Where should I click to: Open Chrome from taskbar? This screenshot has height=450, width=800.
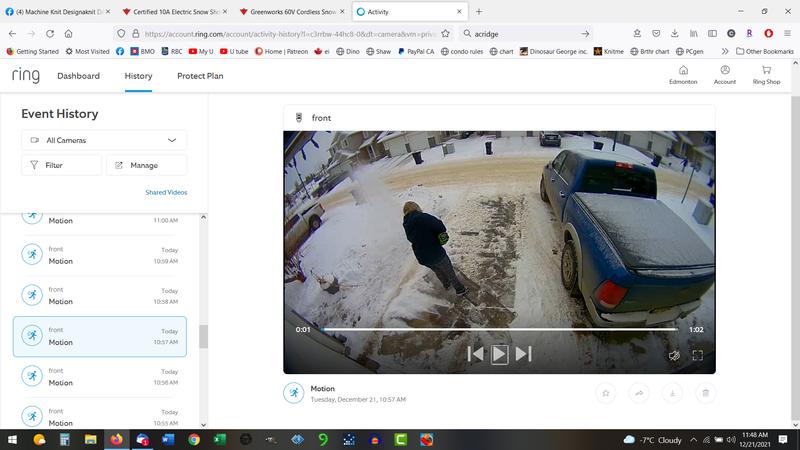194,439
